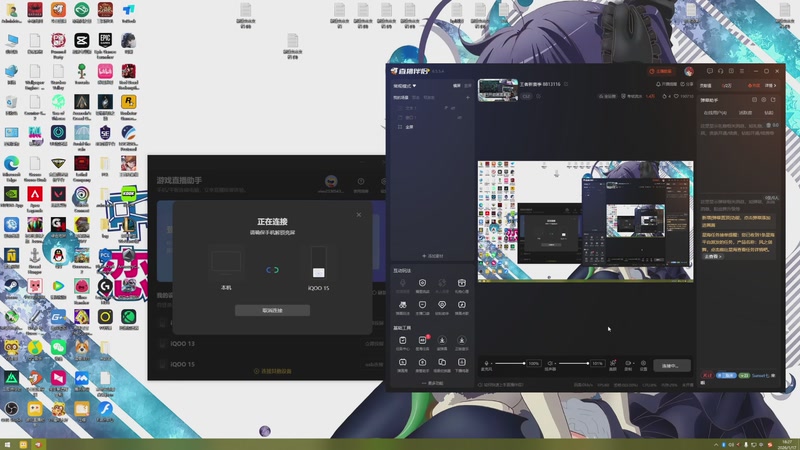The image size is (800, 450).
Task: Adjust the microphone volume slider
Action: [x=510, y=363]
